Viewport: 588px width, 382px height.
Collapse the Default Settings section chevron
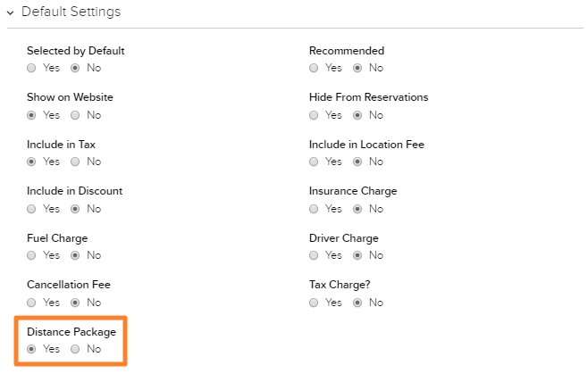tap(10, 12)
